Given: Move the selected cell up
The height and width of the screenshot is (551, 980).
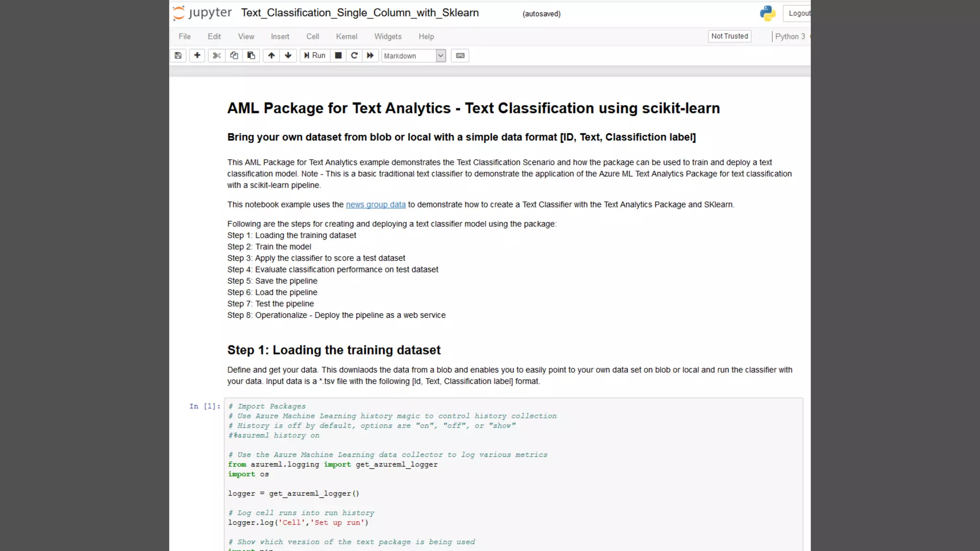Looking at the screenshot, I should [x=271, y=55].
